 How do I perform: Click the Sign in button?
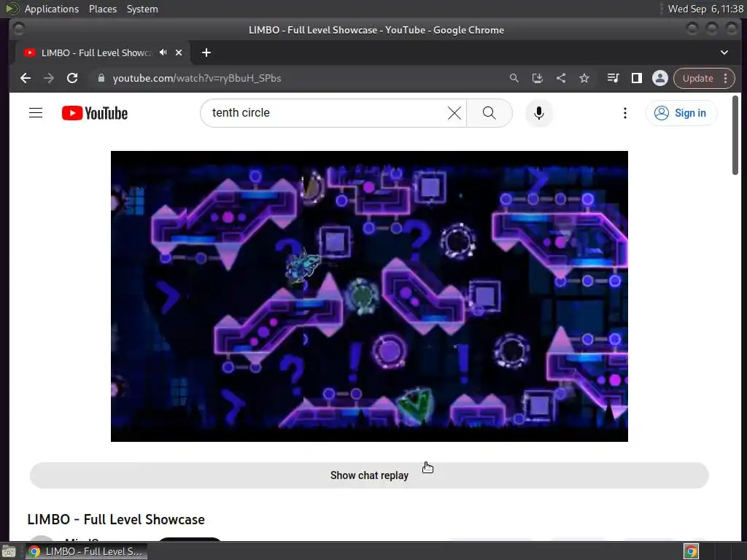pyautogui.click(x=681, y=113)
